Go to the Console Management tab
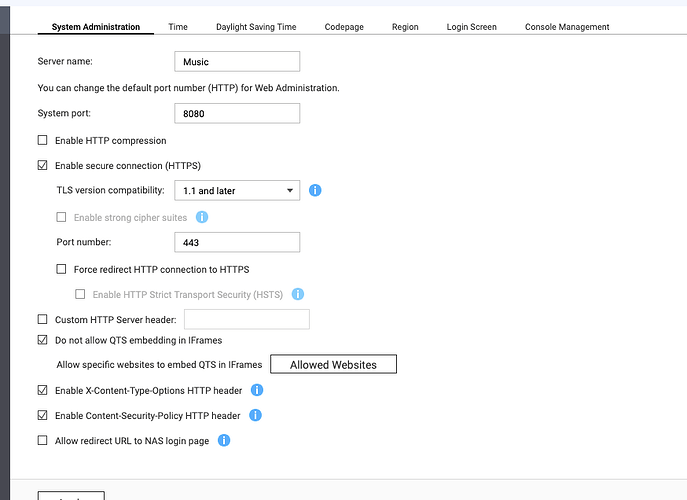 (x=567, y=27)
